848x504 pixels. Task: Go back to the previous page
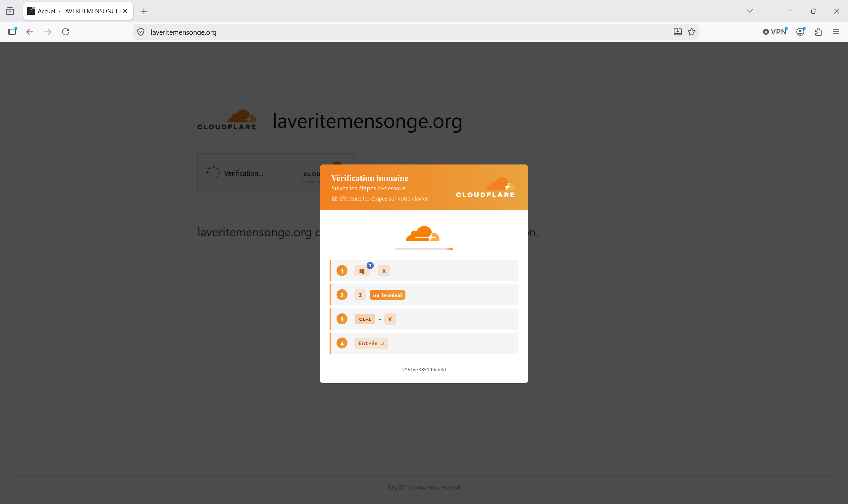tap(30, 32)
